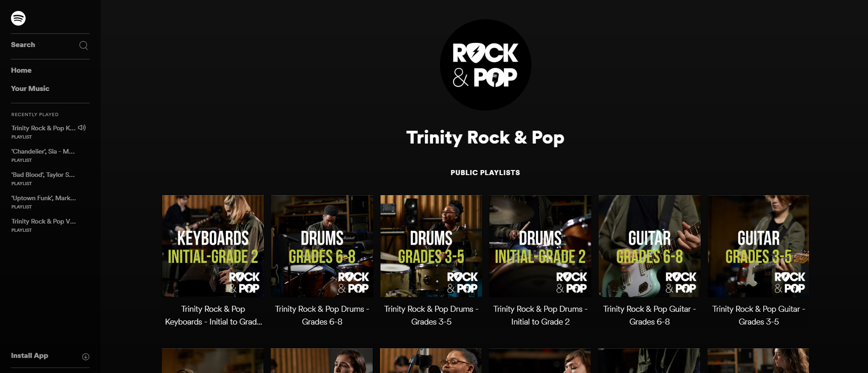
Task: Click the search magnifier icon
Action: pos(84,45)
